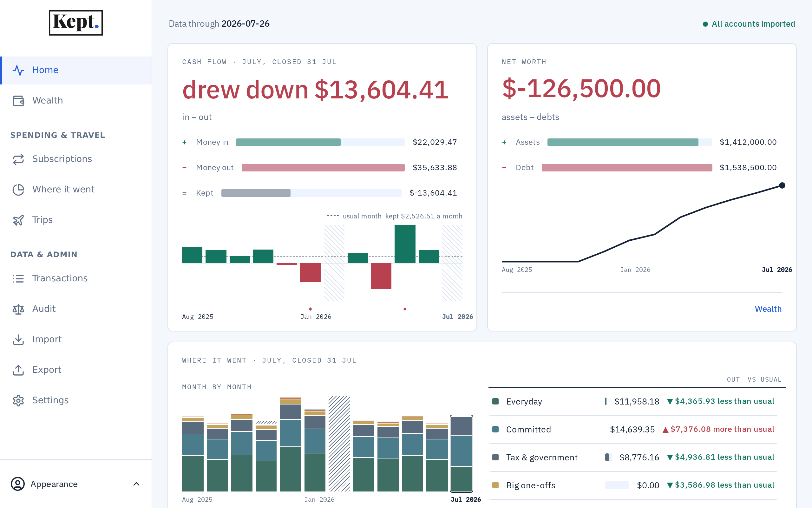Click the Audit scales icon

pyautogui.click(x=18, y=309)
